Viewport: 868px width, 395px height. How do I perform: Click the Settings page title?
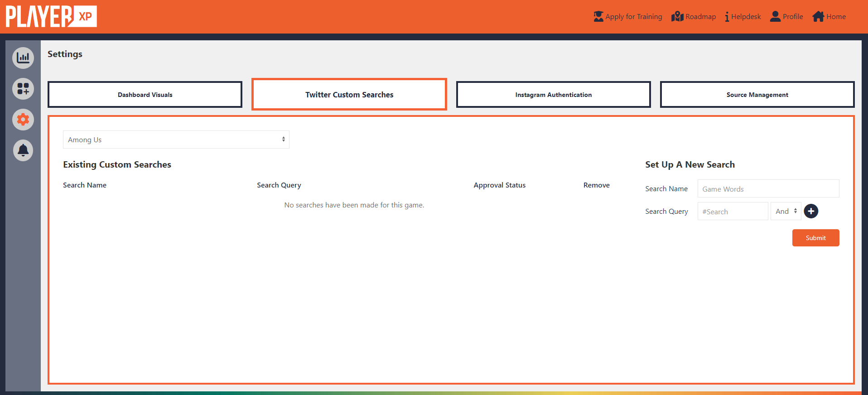[x=65, y=54]
